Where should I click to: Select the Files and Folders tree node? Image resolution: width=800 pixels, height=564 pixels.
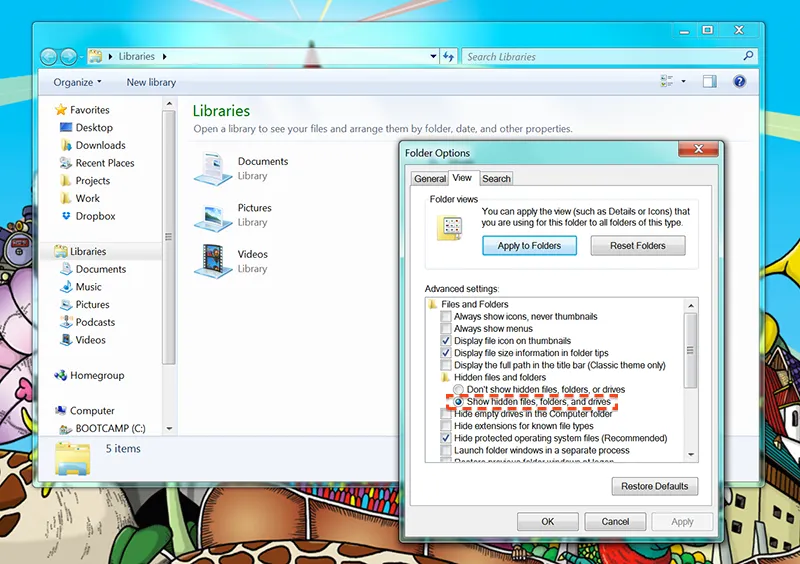click(x=468, y=304)
